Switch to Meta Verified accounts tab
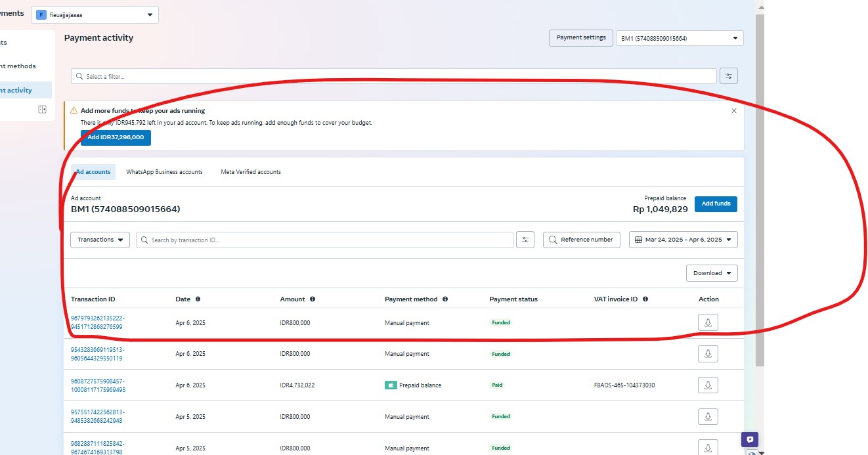 (251, 172)
